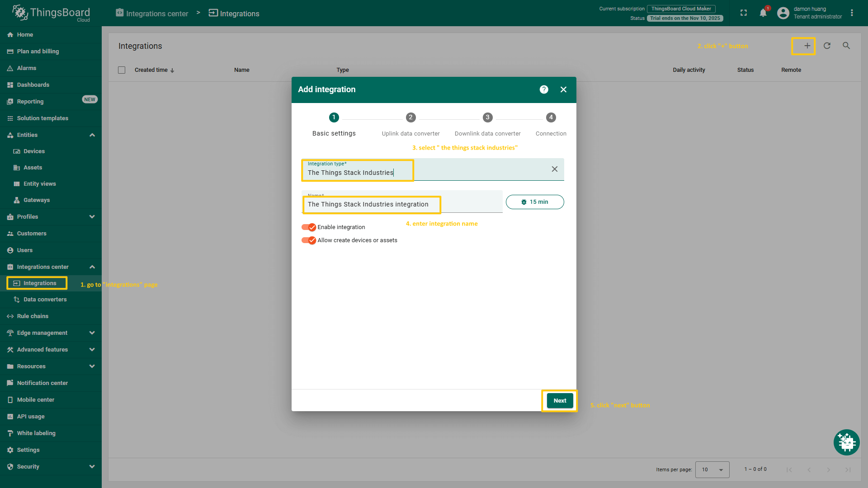Toggle the Enable integration switch
Viewport: 868px width, 488px height.
[x=309, y=227]
